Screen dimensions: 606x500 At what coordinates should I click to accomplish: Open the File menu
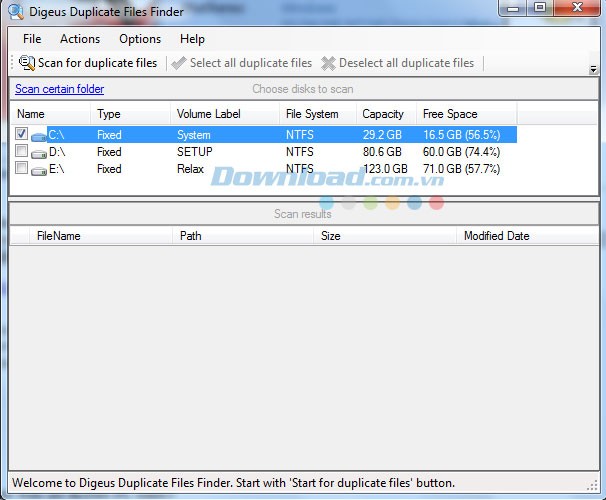(32, 39)
